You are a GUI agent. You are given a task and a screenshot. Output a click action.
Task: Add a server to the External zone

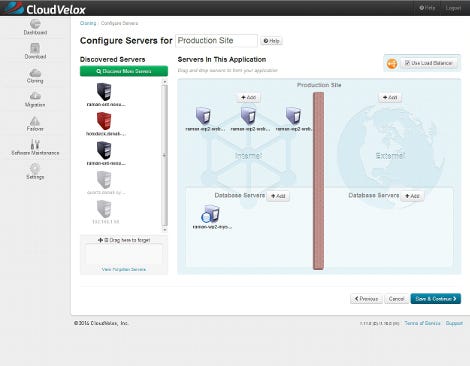pos(390,97)
